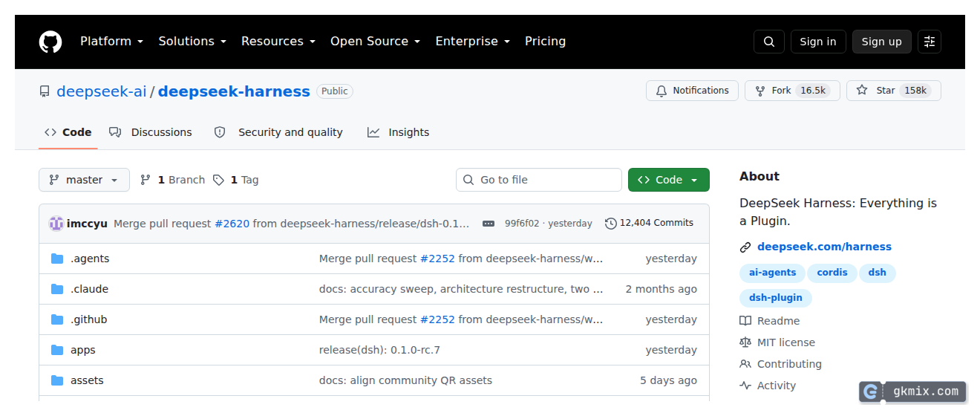This screenshot has width=980, height=416.
Task: Open the appearance settings sliders icon
Action: 930,42
